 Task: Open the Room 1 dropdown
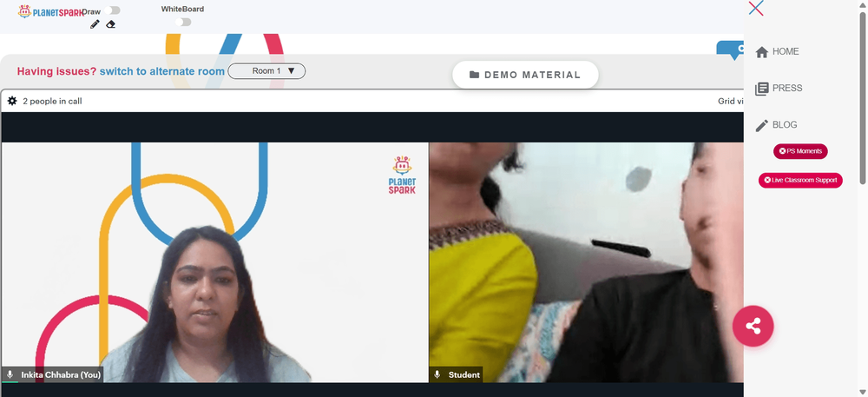click(x=266, y=71)
